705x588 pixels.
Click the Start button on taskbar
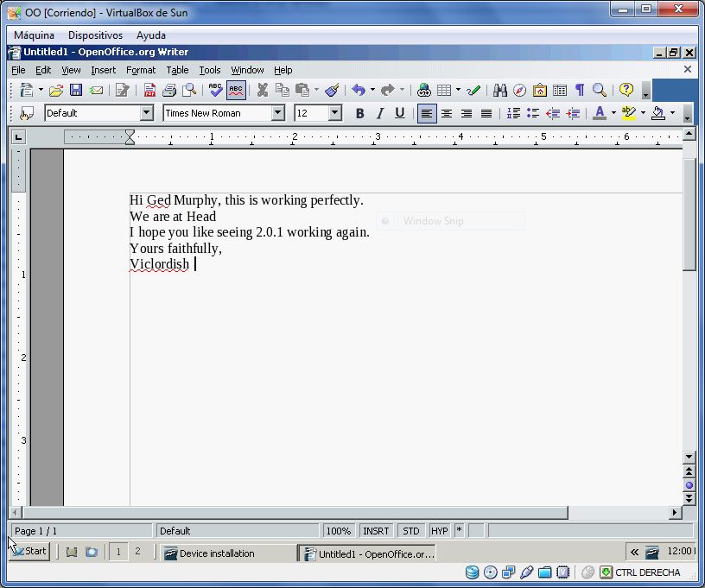pos(29,551)
